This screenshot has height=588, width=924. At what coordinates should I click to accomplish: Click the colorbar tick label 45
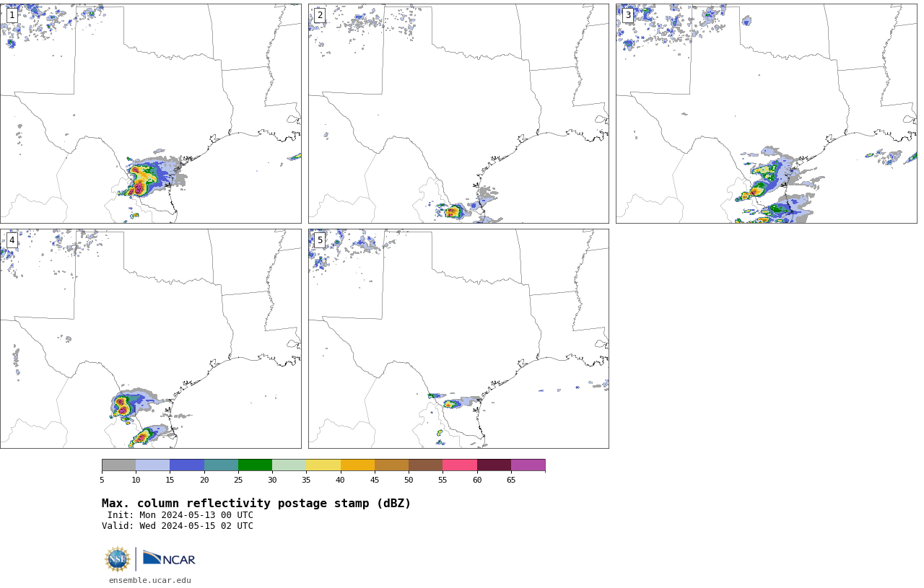point(375,480)
